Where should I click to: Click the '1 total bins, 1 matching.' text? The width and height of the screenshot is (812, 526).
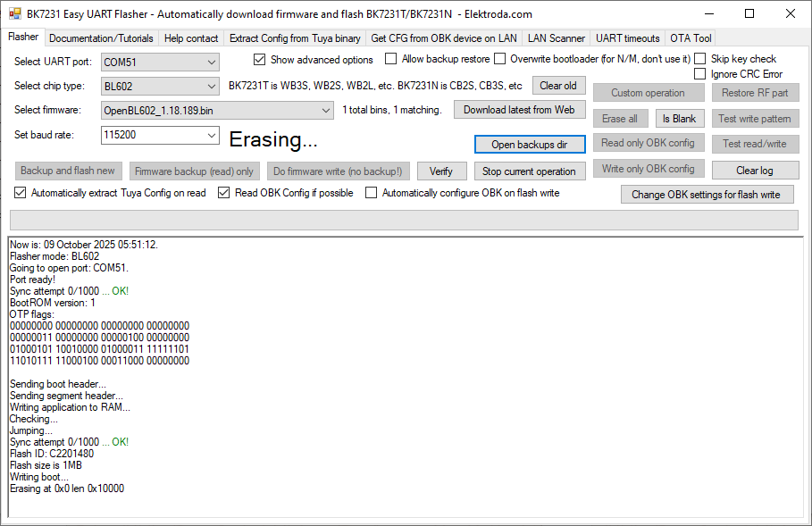click(x=392, y=110)
